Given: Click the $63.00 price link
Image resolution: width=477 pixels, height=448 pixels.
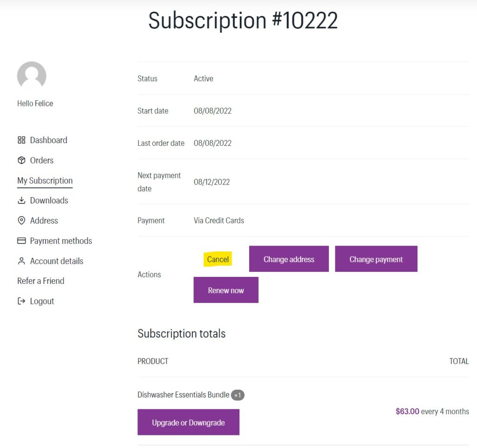Looking at the screenshot, I should (407, 411).
